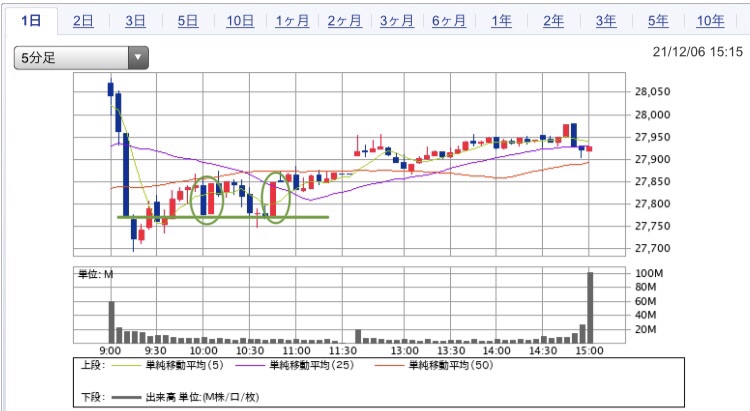
Task: Click the 単位: M unit label
Action: coord(96,274)
